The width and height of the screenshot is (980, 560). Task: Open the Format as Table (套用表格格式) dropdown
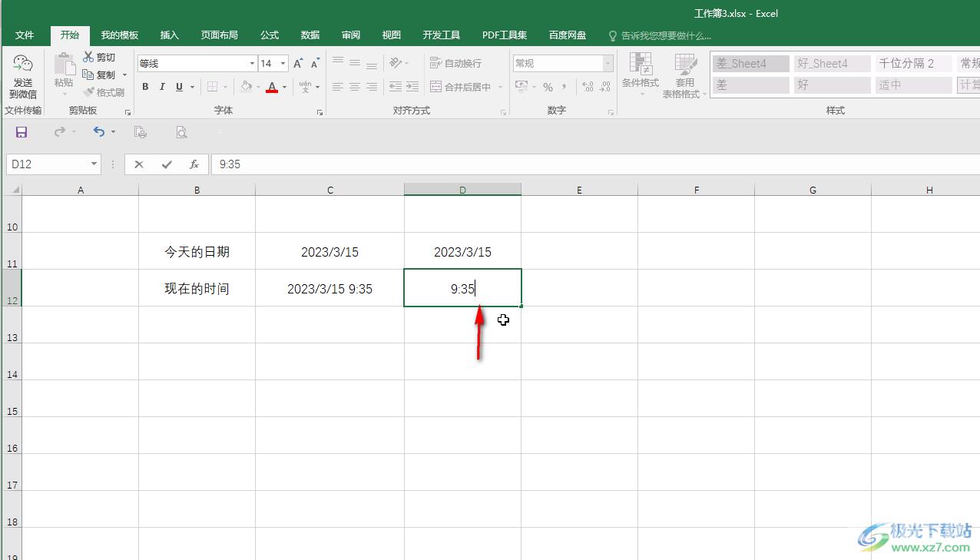tap(684, 75)
